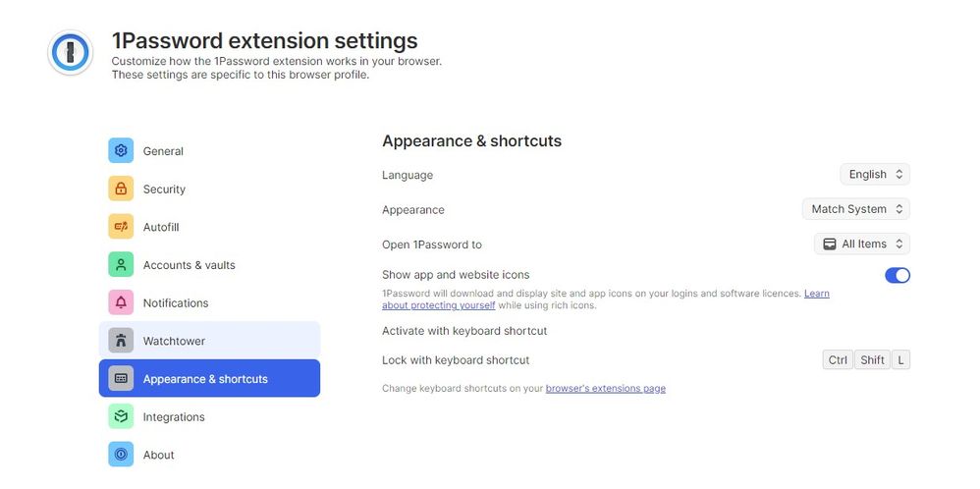Click the Notifications bell icon
Image resolution: width=980 pixels, height=489 pixels.
pos(121,302)
